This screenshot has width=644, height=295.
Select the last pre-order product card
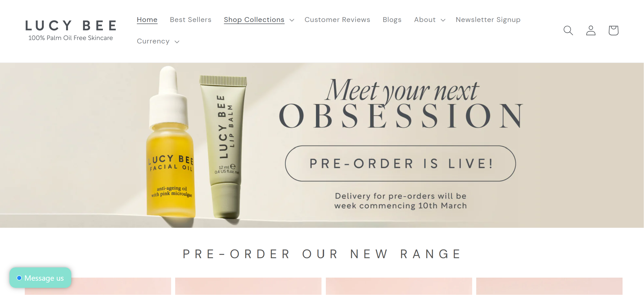tap(549, 286)
